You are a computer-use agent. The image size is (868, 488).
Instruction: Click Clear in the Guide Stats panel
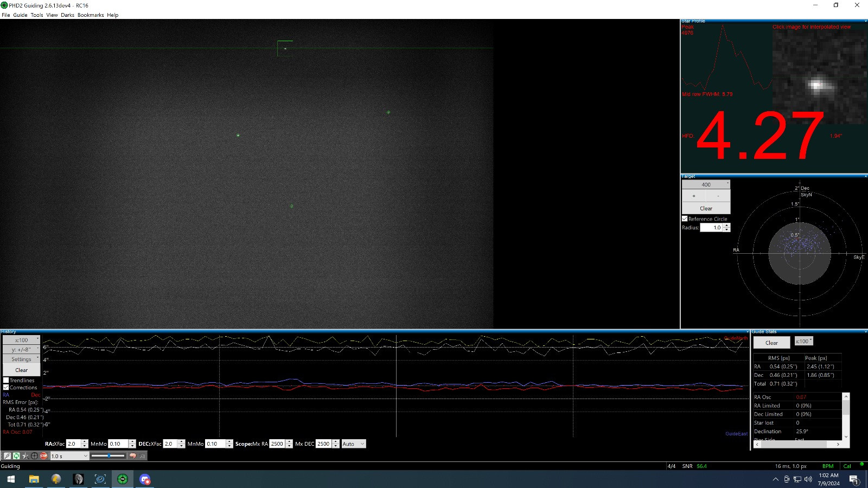click(771, 343)
